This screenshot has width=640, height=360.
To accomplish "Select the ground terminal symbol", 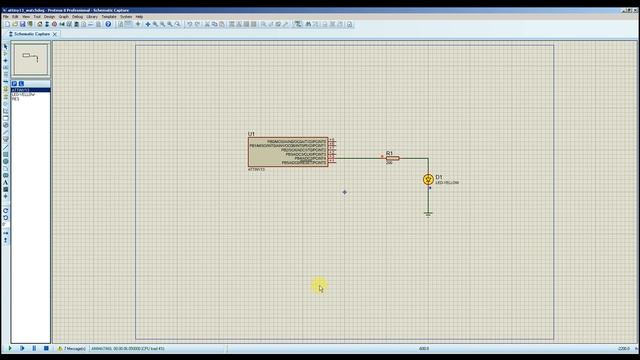I will click(x=428, y=214).
